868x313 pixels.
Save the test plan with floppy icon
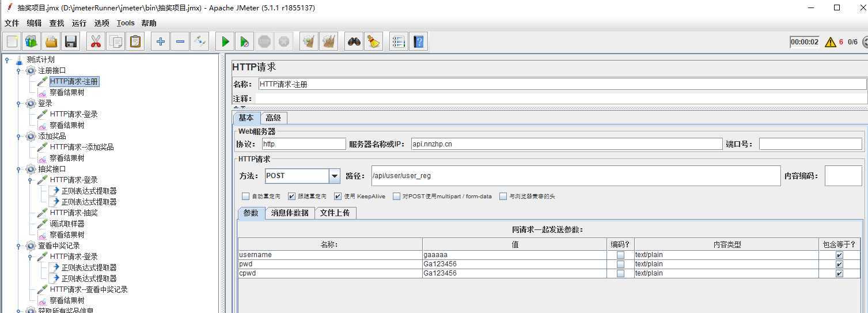click(71, 42)
